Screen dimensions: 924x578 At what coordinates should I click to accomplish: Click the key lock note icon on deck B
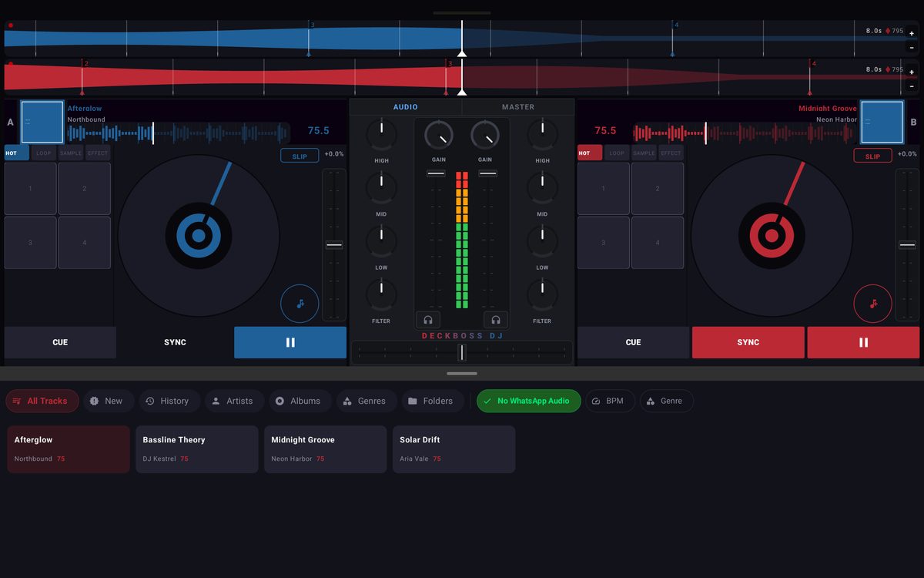[x=872, y=304]
